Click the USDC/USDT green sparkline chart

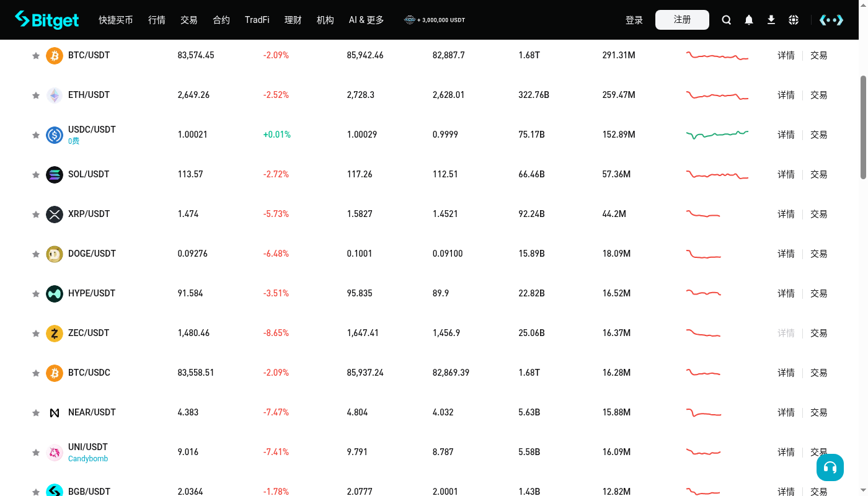click(x=717, y=135)
